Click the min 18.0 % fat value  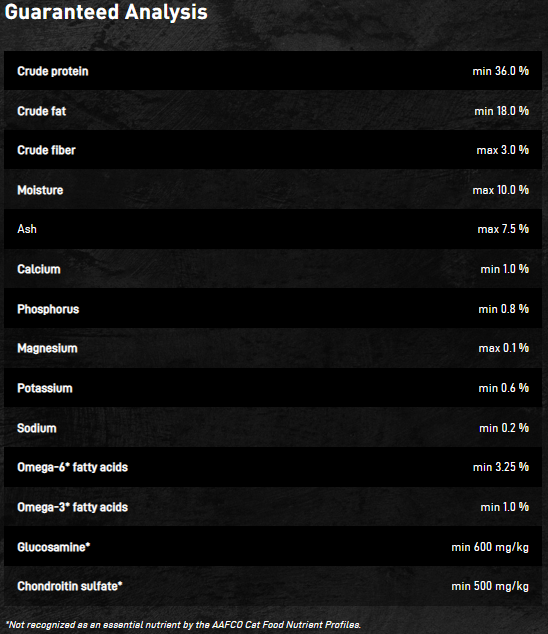pyautogui.click(x=501, y=111)
